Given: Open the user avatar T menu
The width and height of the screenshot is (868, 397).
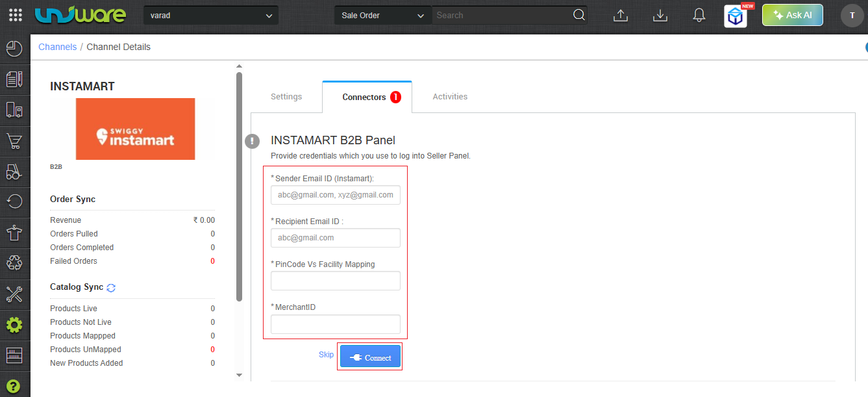Looking at the screenshot, I should coord(852,15).
